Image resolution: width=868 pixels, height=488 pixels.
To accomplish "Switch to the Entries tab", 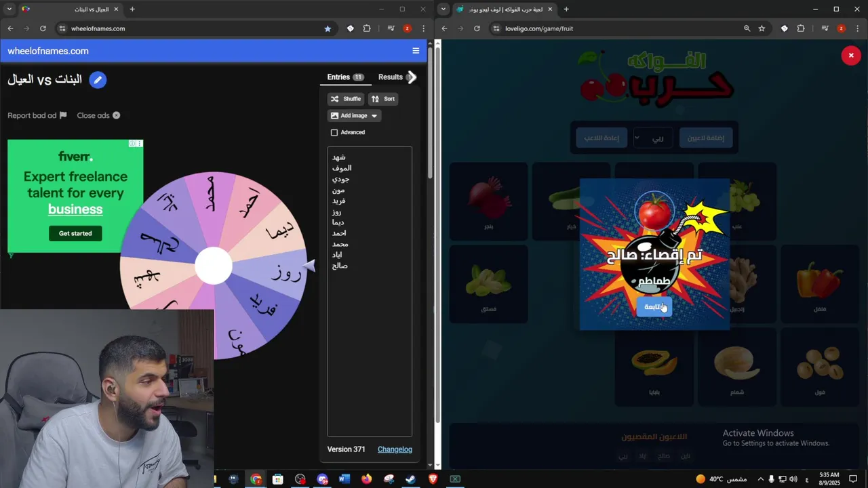I will [x=345, y=77].
